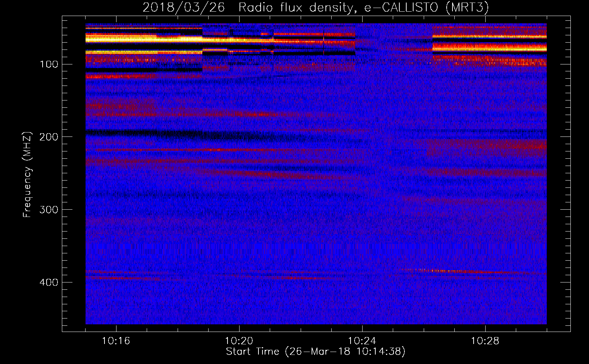
Task: Click the 10:16 time tick label
Action: click(x=116, y=341)
